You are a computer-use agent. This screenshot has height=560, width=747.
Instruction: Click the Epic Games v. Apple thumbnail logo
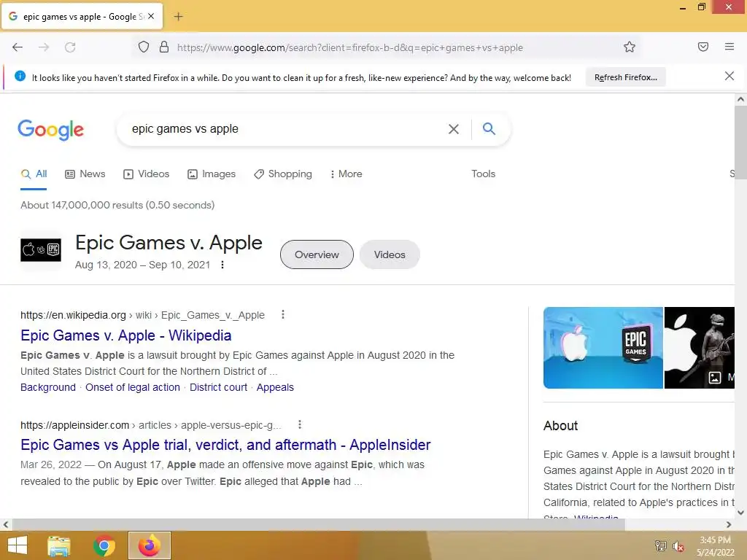pos(41,250)
